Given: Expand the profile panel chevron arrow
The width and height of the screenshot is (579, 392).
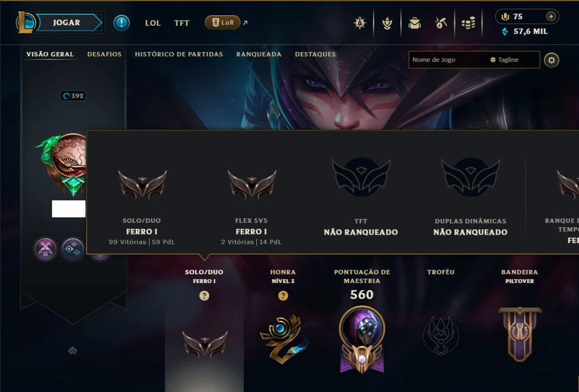Looking at the screenshot, I should pyautogui.click(x=73, y=350).
